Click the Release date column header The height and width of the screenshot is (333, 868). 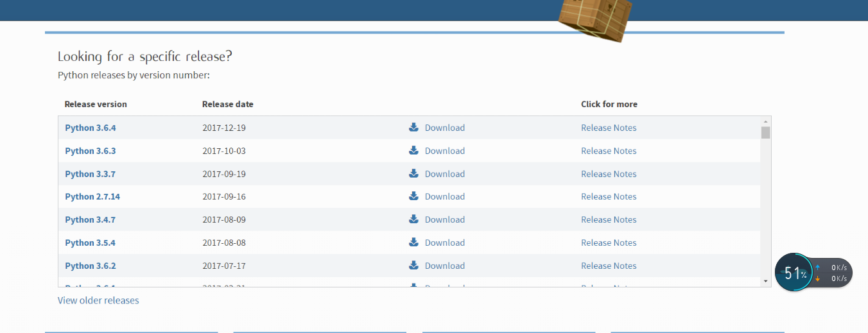coord(228,104)
